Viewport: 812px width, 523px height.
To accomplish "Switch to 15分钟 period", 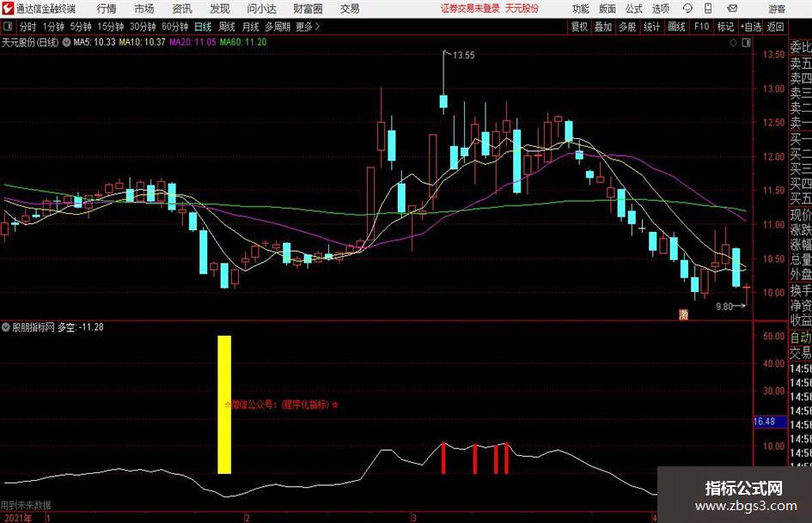I will tap(111, 27).
